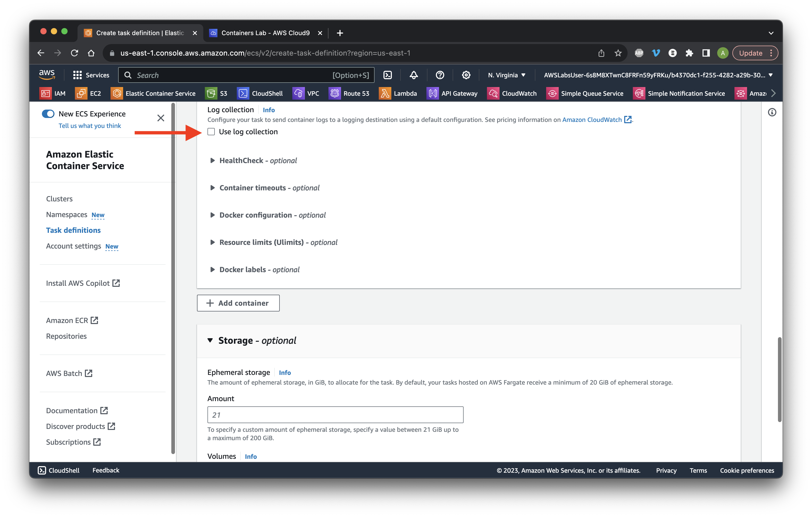The height and width of the screenshot is (517, 812).
Task: Open the notifications bell
Action: click(414, 75)
